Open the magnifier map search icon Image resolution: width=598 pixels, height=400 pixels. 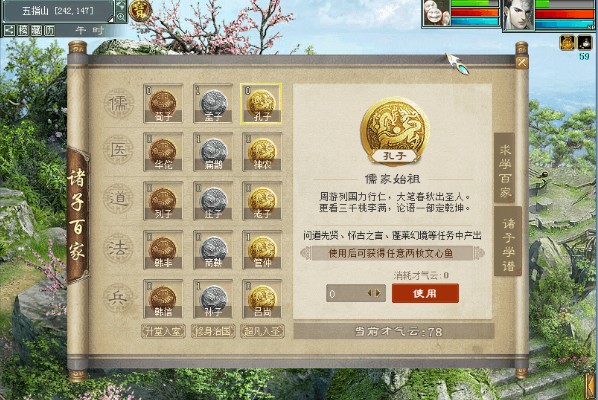(x=121, y=16)
